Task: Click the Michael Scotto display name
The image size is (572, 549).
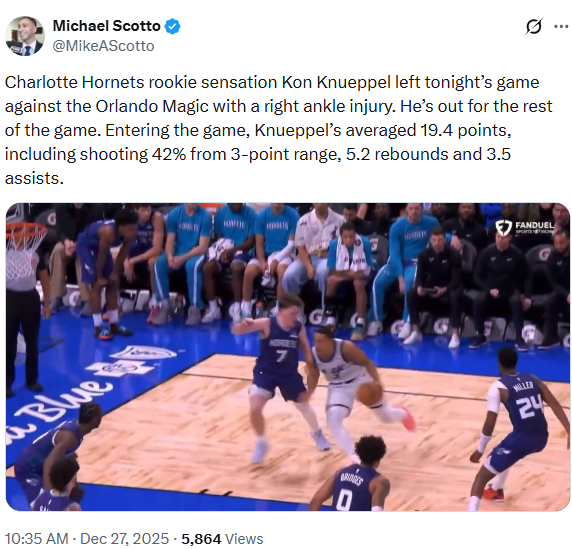Action: click(107, 26)
